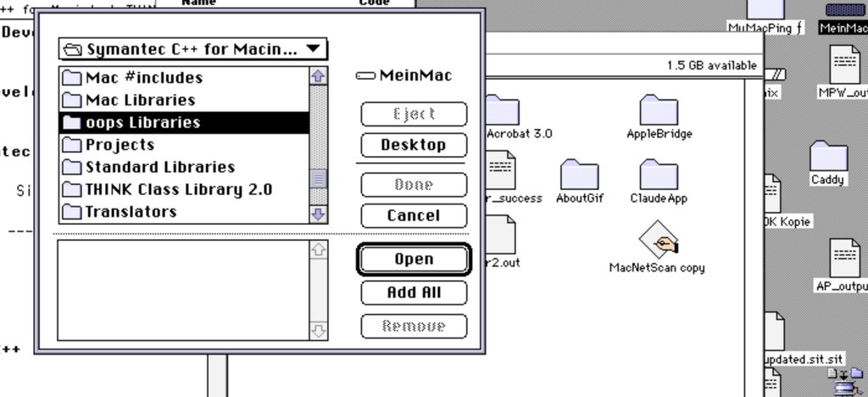Click the '1.5 GB available' text in Finder window
Image resolution: width=868 pixels, height=397 pixels.
click(711, 65)
